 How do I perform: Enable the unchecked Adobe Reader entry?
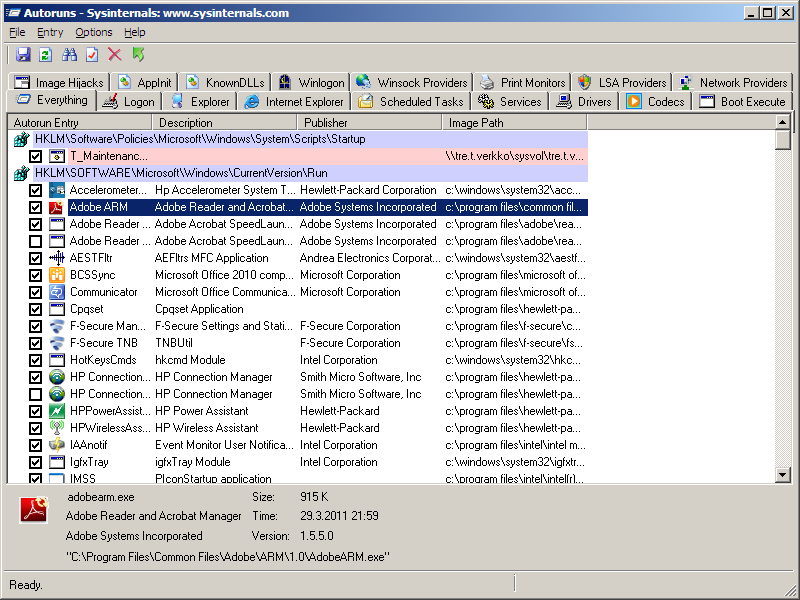pos(35,241)
